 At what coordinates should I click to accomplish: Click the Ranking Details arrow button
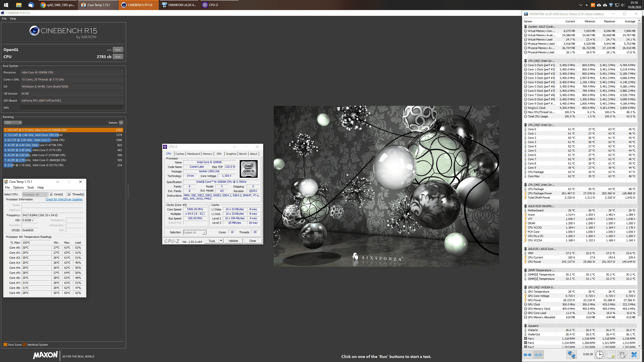coord(121,123)
